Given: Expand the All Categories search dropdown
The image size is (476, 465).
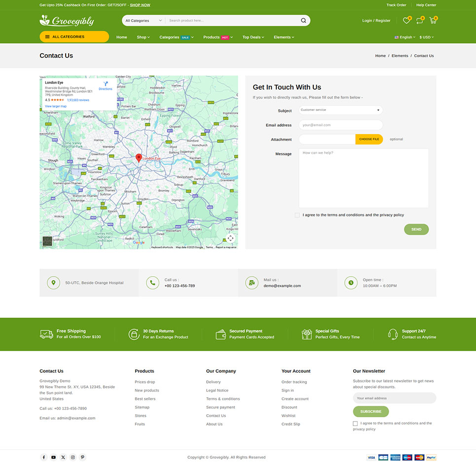Looking at the screenshot, I should coord(143,21).
